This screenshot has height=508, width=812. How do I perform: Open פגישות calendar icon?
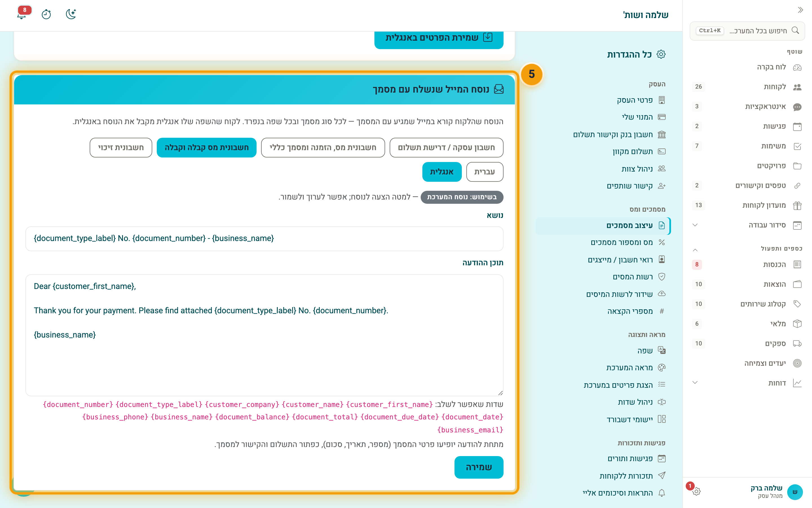pos(797,127)
